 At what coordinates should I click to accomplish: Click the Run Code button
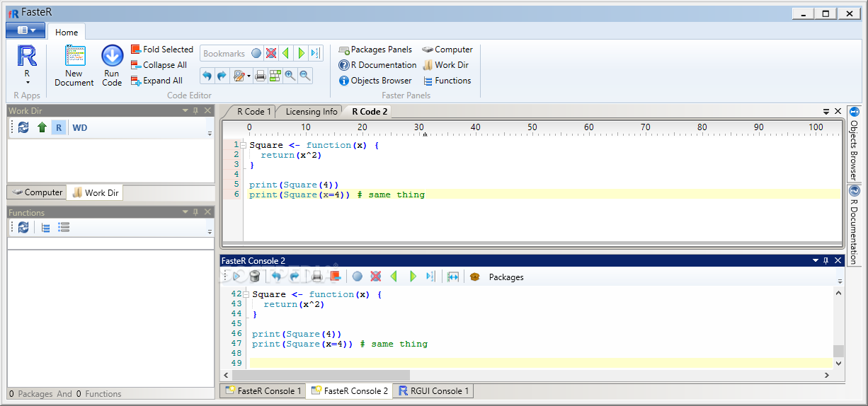[x=112, y=66]
